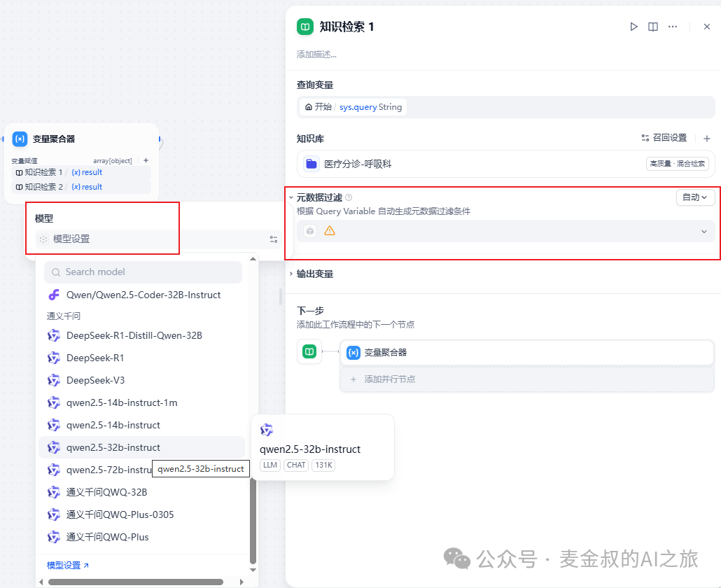Viewport: 721px width, 588px height.
Task: Add variable with plus in 变量聚合器 node
Action: 146,160
